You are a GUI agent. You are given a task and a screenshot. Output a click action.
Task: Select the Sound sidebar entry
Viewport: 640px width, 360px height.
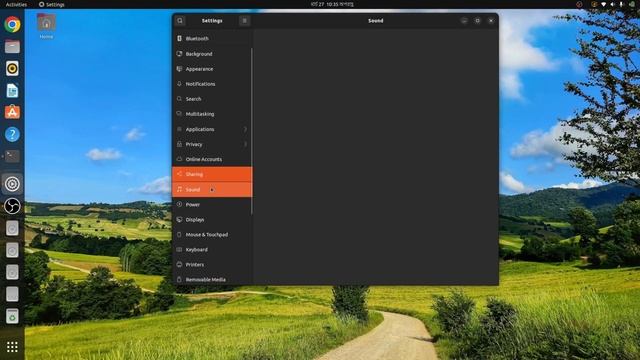[212, 189]
